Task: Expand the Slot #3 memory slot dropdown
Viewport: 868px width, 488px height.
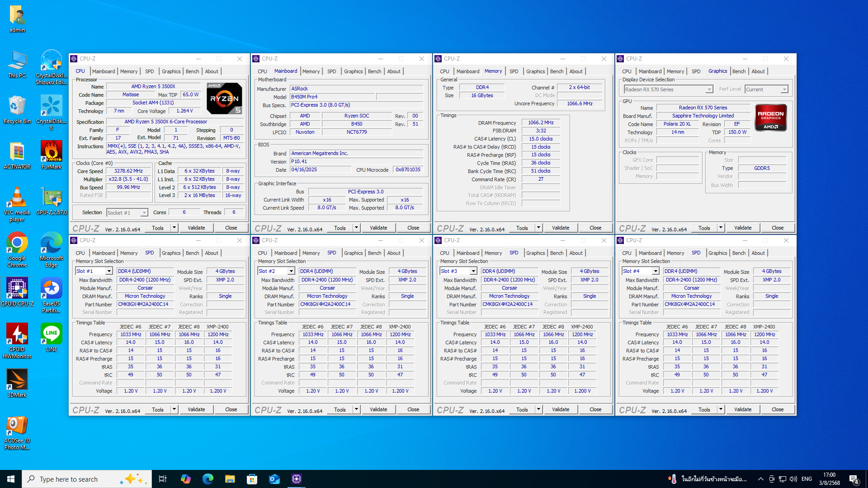Action: pyautogui.click(x=473, y=271)
